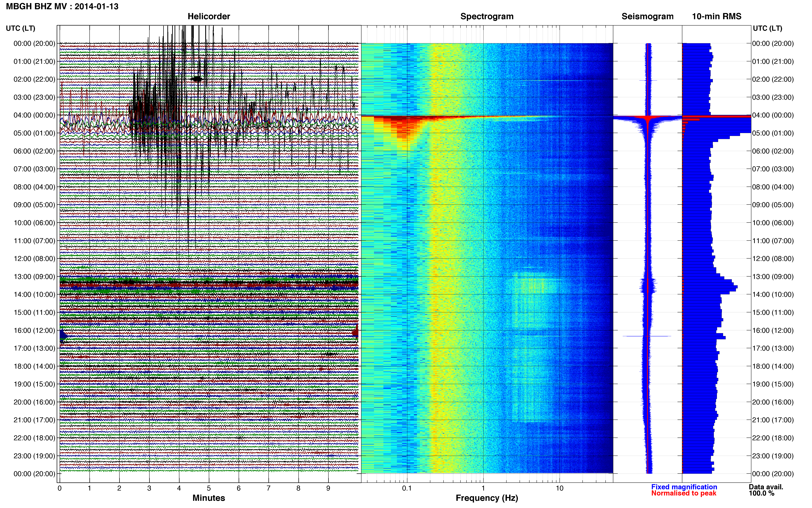Click the 'Normalised to peak' legend text
The height and width of the screenshot is (508, 812).
[684, 493]
